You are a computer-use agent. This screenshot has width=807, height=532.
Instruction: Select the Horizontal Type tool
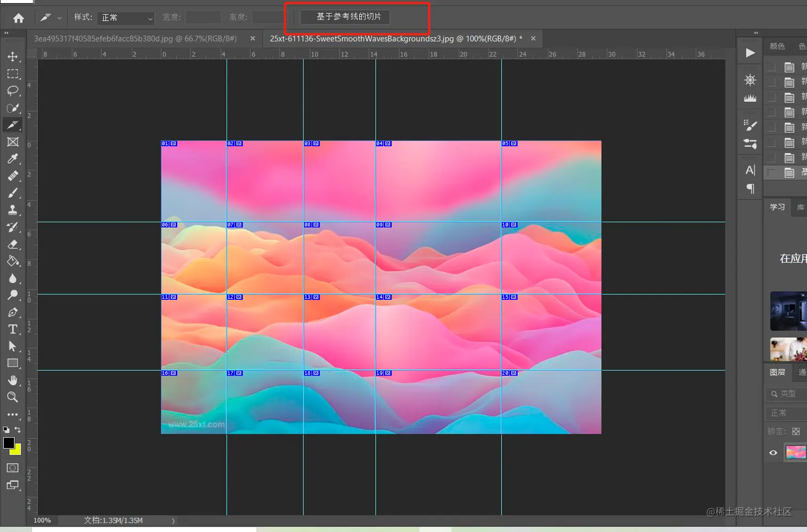click(x=13, y=329)
